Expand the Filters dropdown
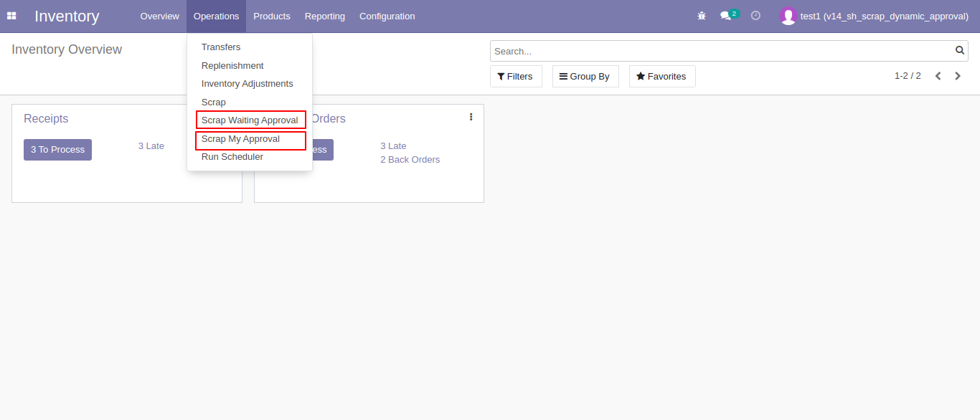980x420 pixels. click(x=516, y=77)
